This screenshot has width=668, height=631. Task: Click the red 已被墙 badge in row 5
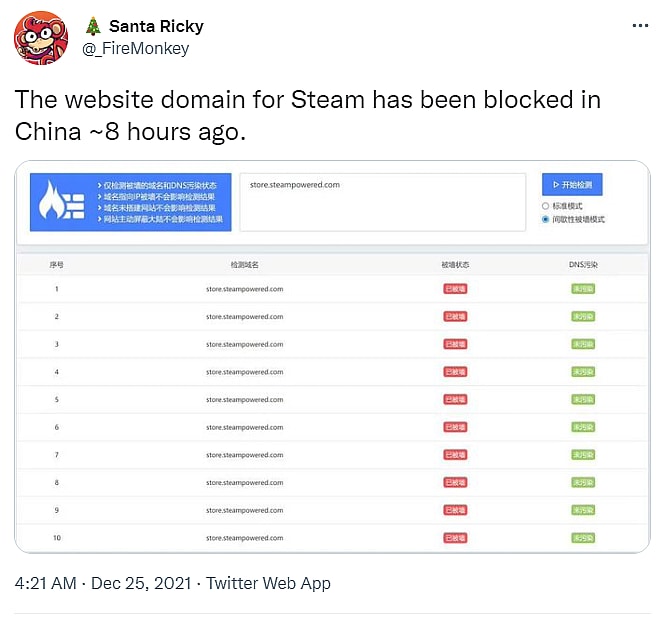click(x=455, y=400)
